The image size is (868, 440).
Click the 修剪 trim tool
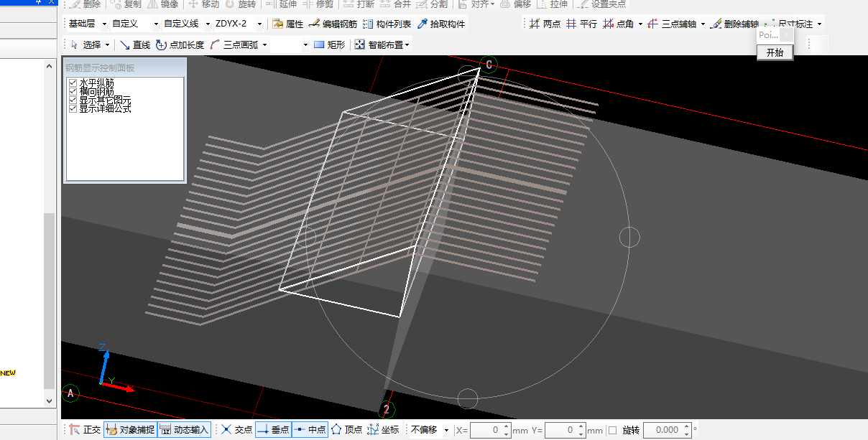318,4
